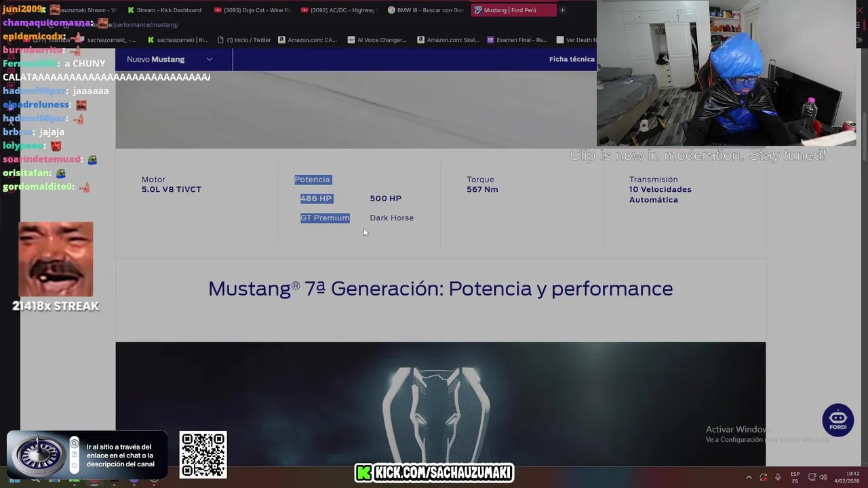The height and width of the screenshot is (488, 868).
Task: Switch to the Stream - Kick Dashboard tab
Action: (x=165, y=10)
